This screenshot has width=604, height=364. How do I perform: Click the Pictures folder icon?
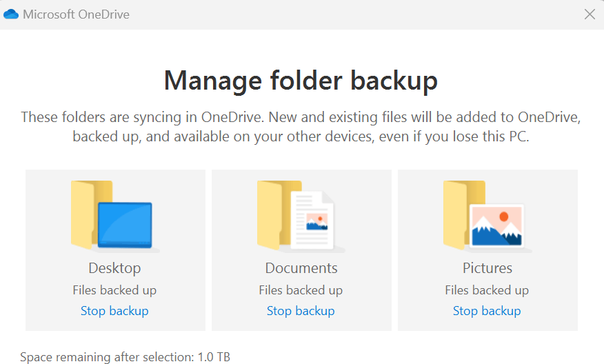(487, 216)
